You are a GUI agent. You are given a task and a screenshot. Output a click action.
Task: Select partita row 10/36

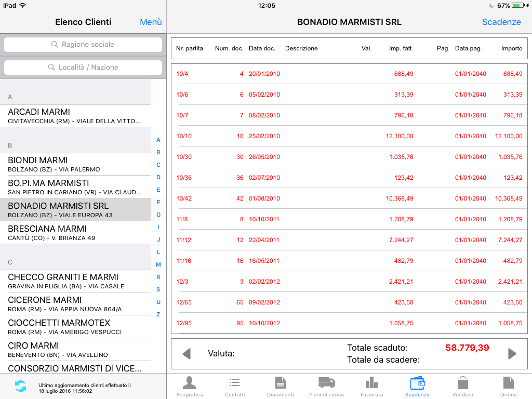349,178
